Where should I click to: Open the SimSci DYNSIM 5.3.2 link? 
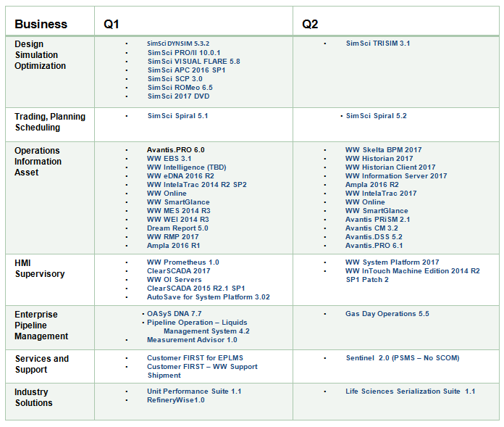pos(178,43)
